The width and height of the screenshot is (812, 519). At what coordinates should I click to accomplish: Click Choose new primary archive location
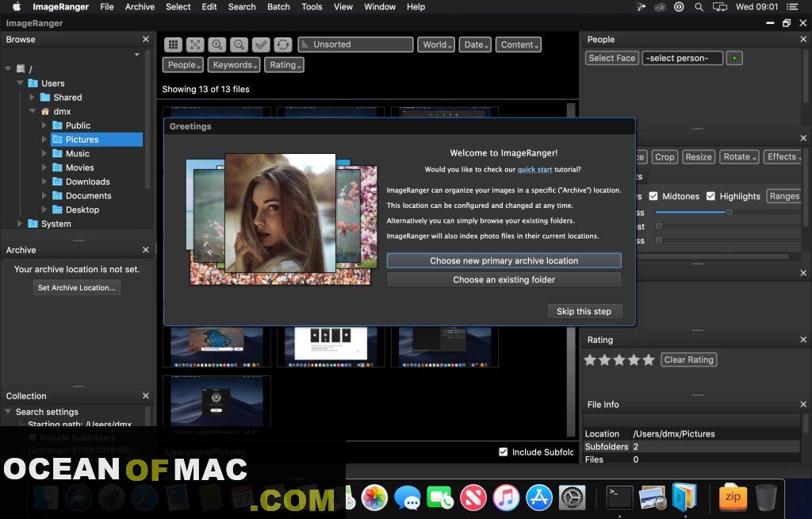coord(504,261)
